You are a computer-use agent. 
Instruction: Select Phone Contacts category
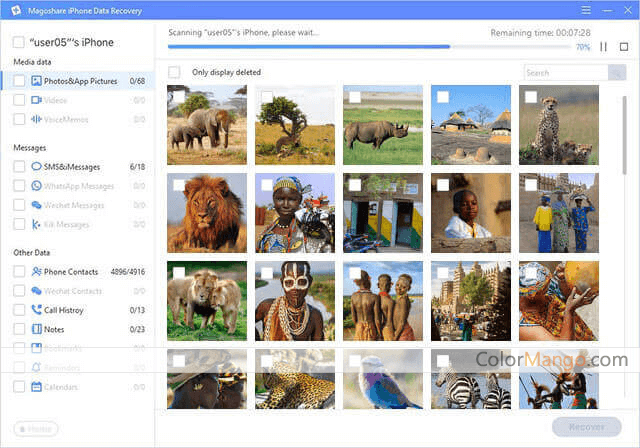point(71,271)
